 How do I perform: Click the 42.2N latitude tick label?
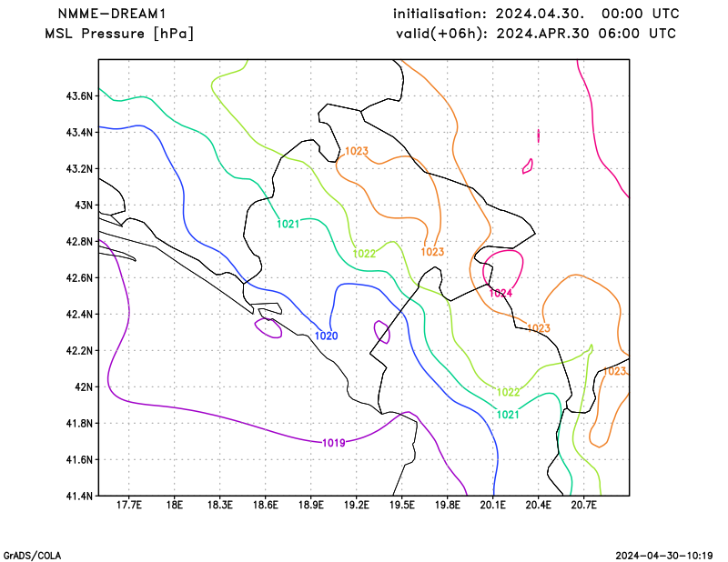[x=79, y=350]
